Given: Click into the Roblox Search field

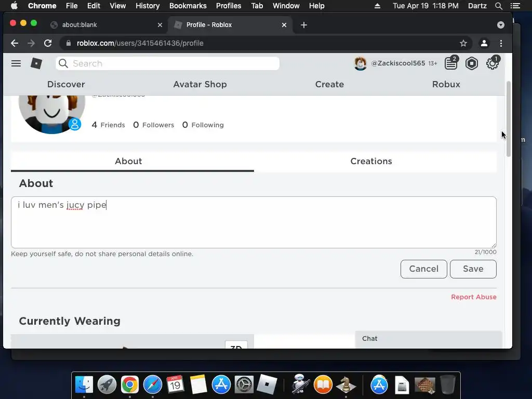Looking at the screenshot, I should click(167, 63).
